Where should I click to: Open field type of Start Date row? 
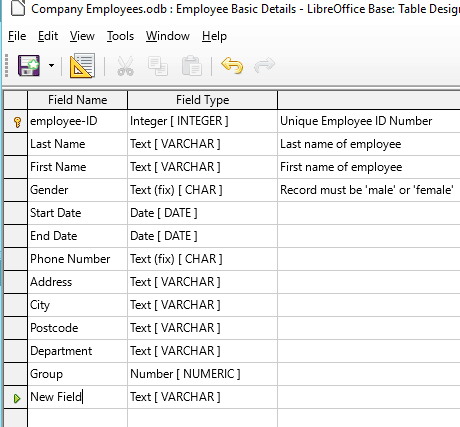pyautogui.click(x=202, y=213)
